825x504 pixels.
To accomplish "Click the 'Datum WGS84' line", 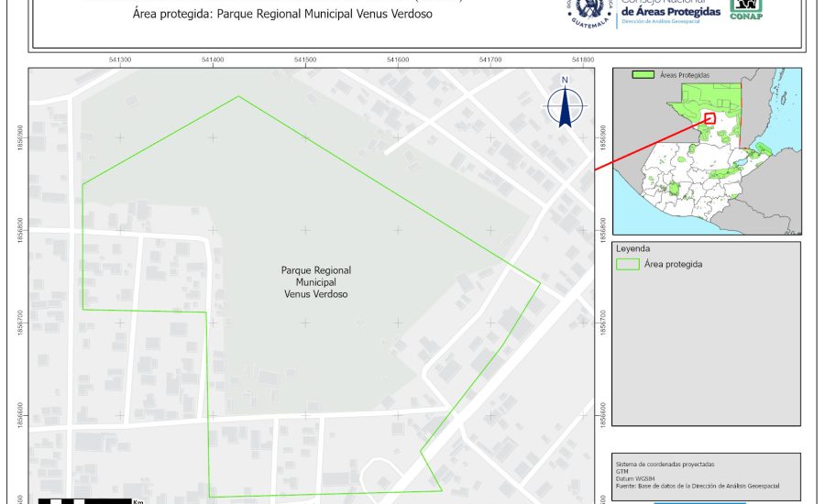I will coord(633,477).
